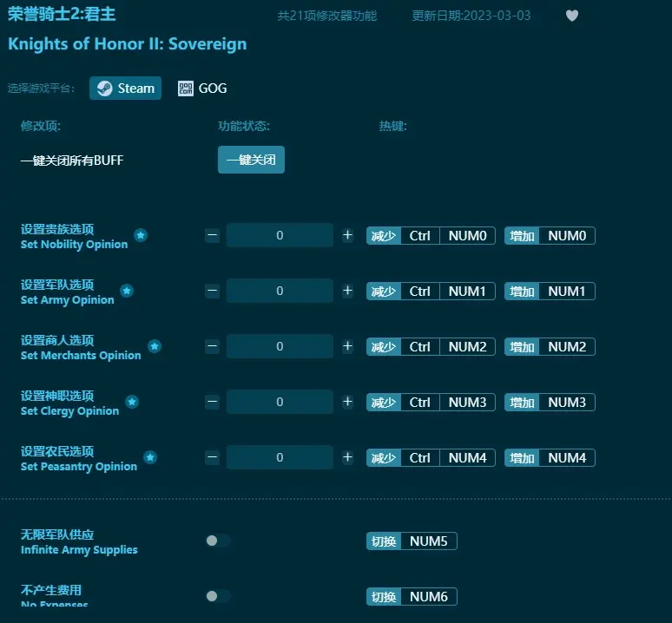Viewport: 672px width, 623px height.
Task: Increase Merchants Opinion with plus button
Action: [x=347, y=346]
